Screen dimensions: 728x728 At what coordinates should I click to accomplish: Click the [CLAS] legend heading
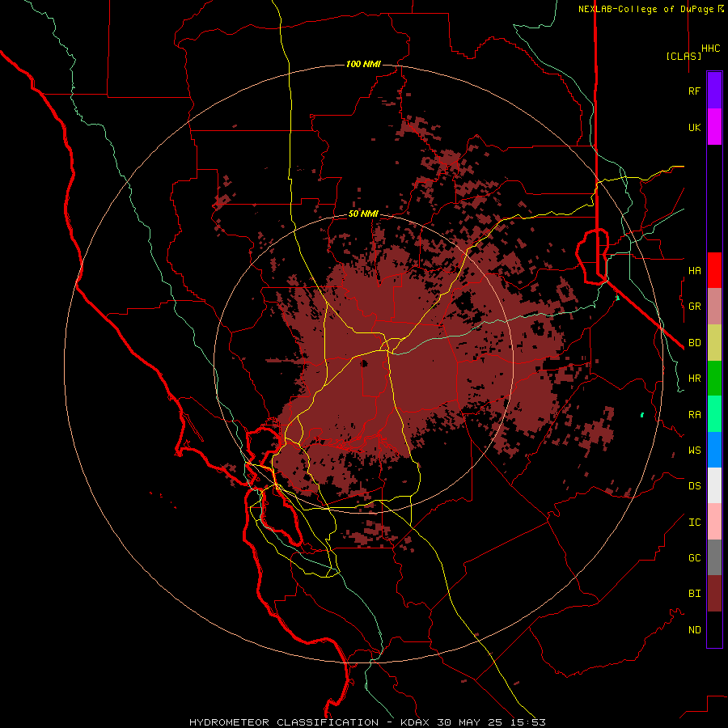pos(684,56)
